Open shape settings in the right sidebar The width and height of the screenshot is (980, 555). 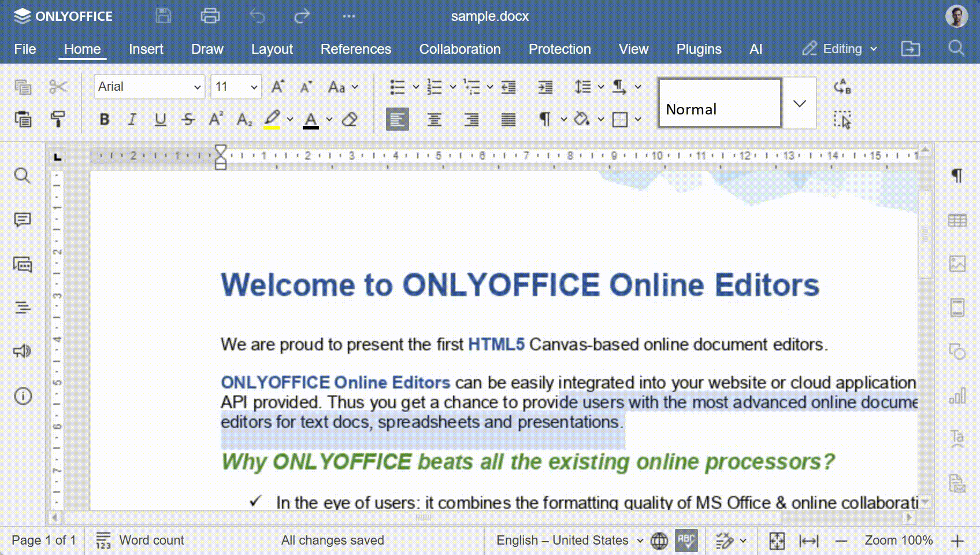click(x=957, y=351)
